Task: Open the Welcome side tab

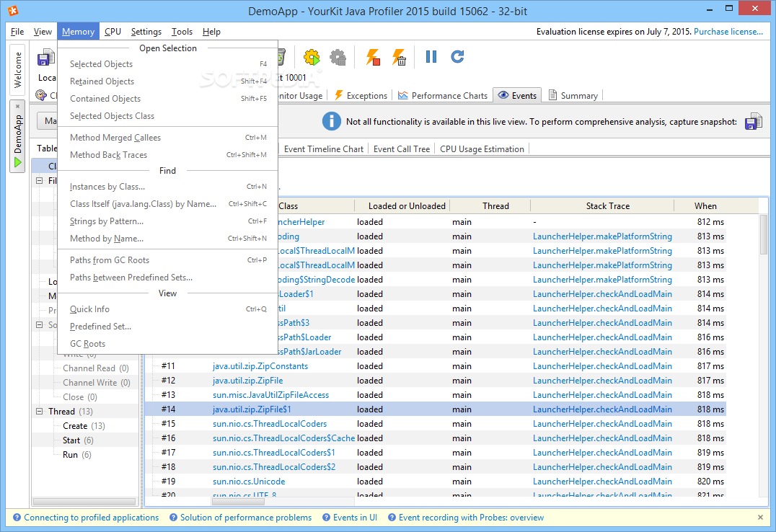Action: [x=17, y=69]
